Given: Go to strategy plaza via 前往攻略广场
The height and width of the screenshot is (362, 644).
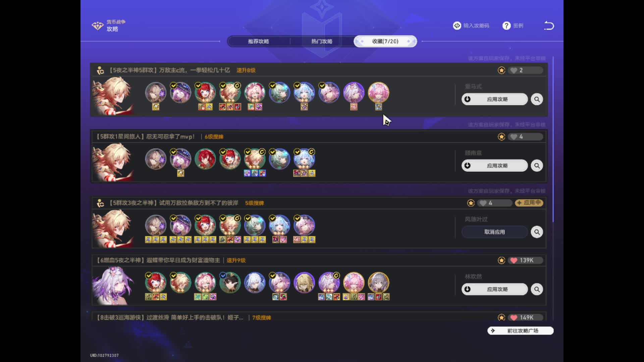Looking at the screenshot, I should click(520, 331).
